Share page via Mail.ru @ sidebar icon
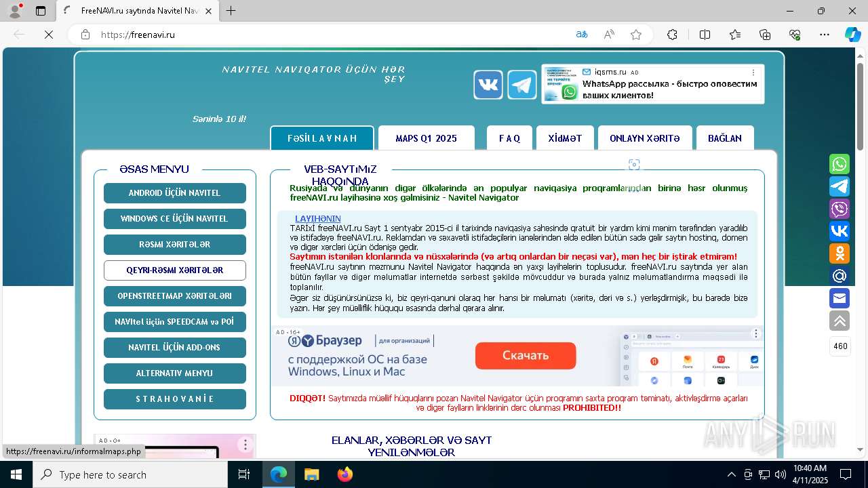The width and height of the screenshot is (868, 488). point(840,276)
